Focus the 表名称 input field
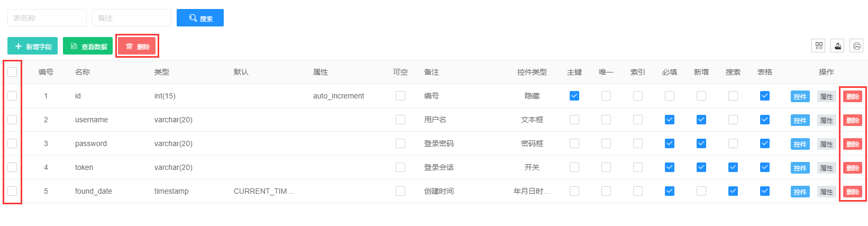 (x=47, y=18)
